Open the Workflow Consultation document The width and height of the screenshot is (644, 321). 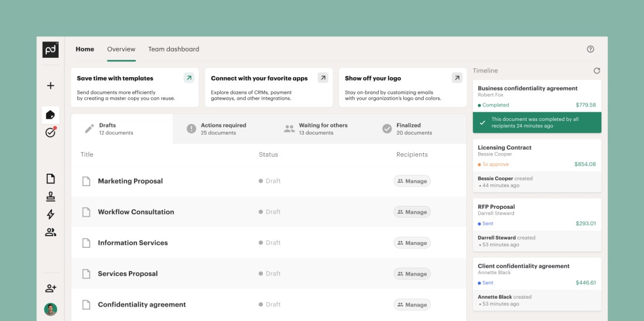click(136, 212)
